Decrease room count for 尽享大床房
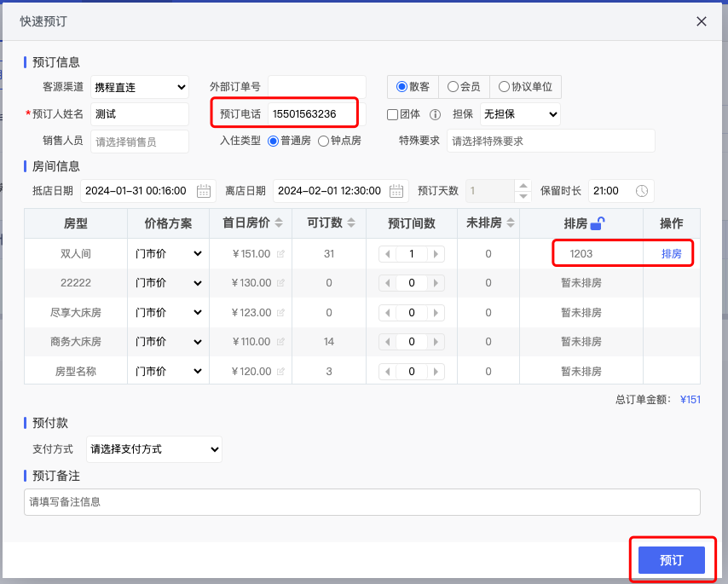728x584 pixels. point(388,313)
